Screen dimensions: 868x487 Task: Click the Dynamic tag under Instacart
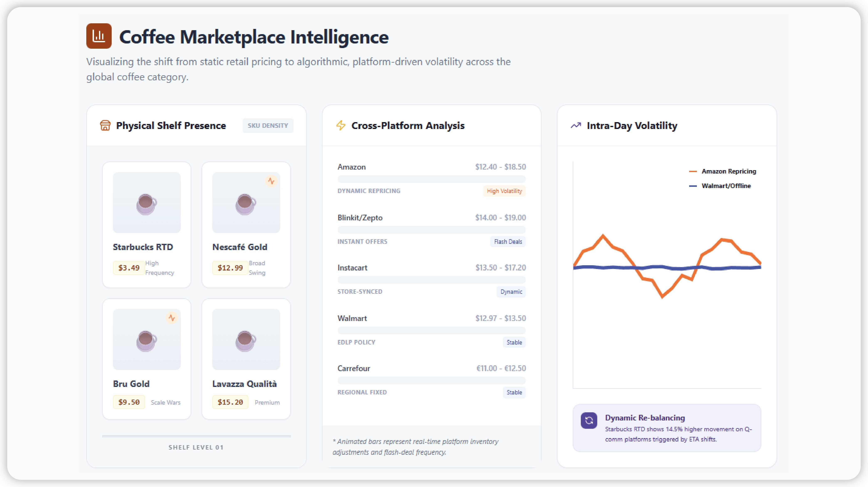pyautogui.click(x=511, y=292)
